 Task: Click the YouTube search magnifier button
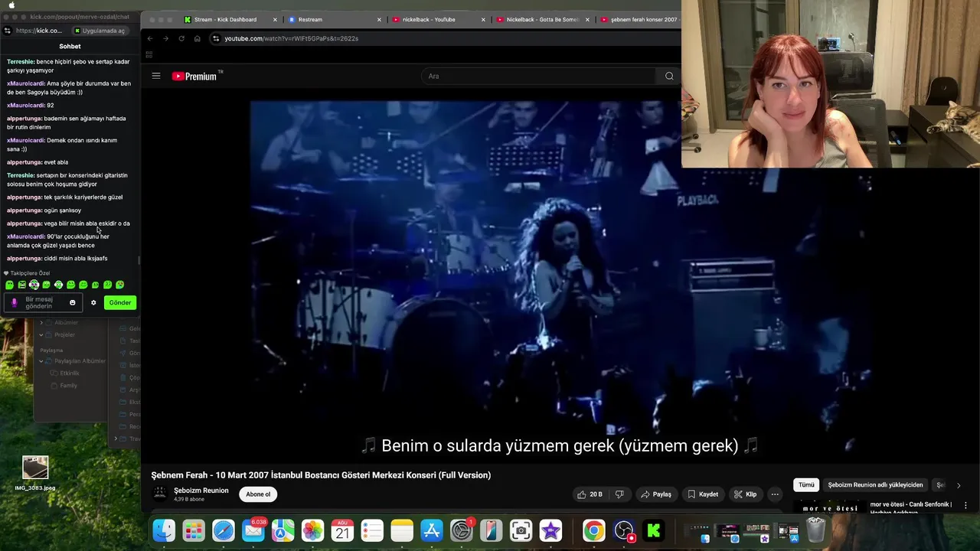pos(669,76)
